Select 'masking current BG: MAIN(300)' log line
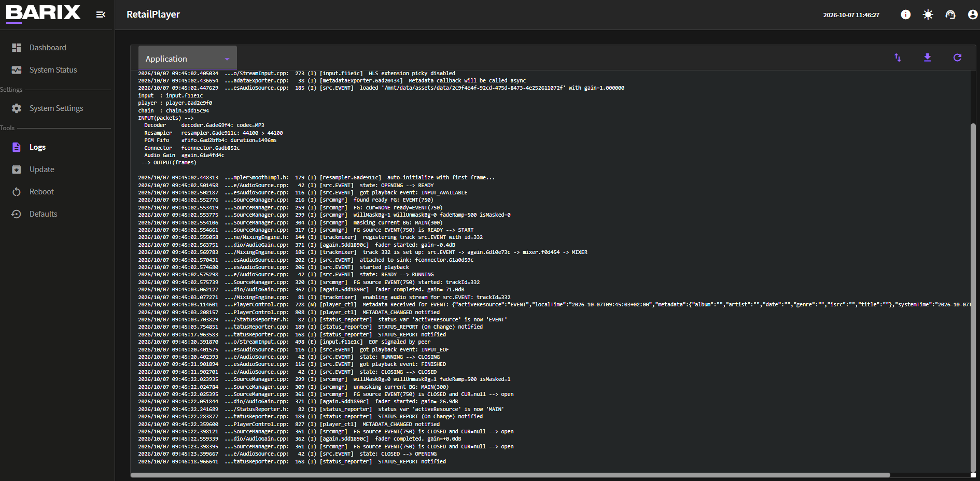 point(290,223)
